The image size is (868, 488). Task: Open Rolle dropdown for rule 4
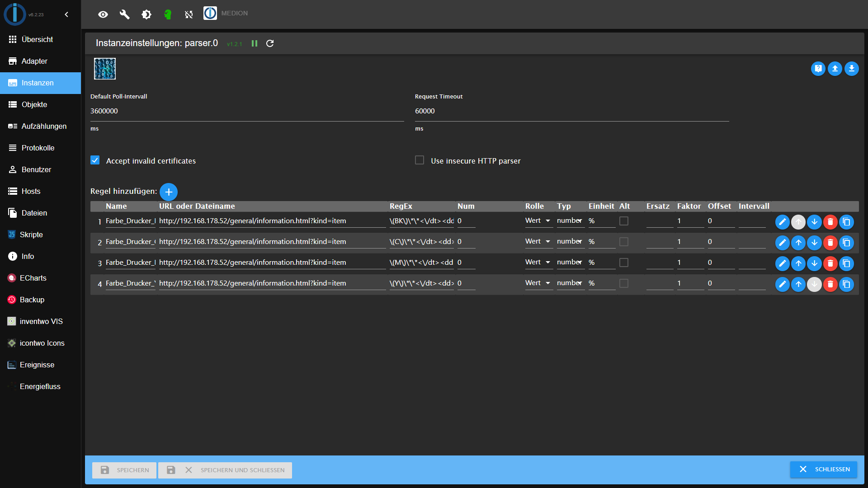[x=539, y=283]
